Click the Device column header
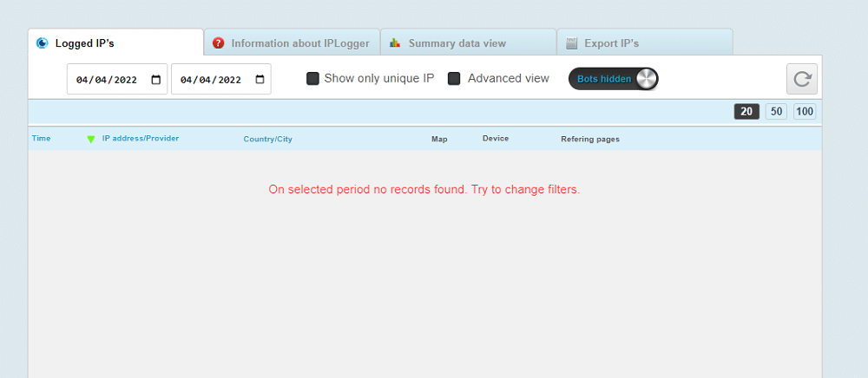 496,138
